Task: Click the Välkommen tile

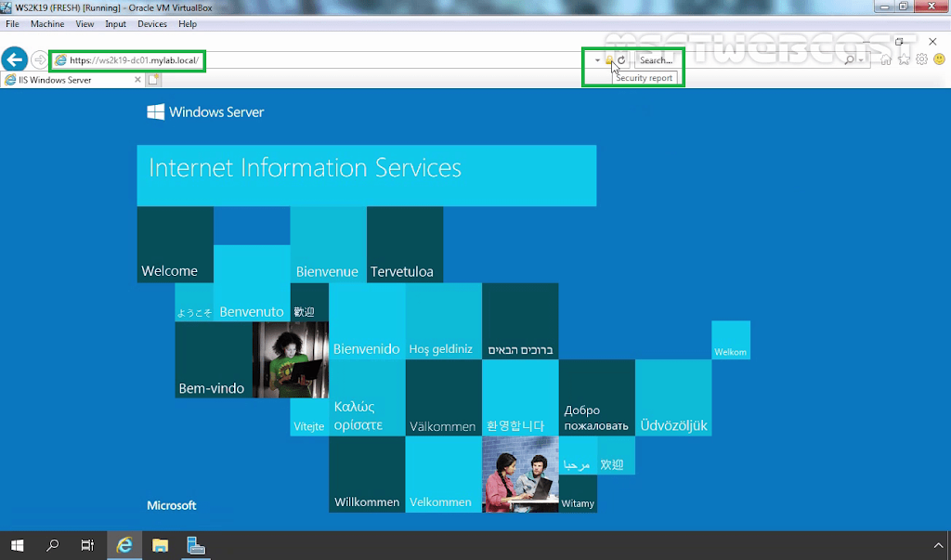Action: coord(443,398)
